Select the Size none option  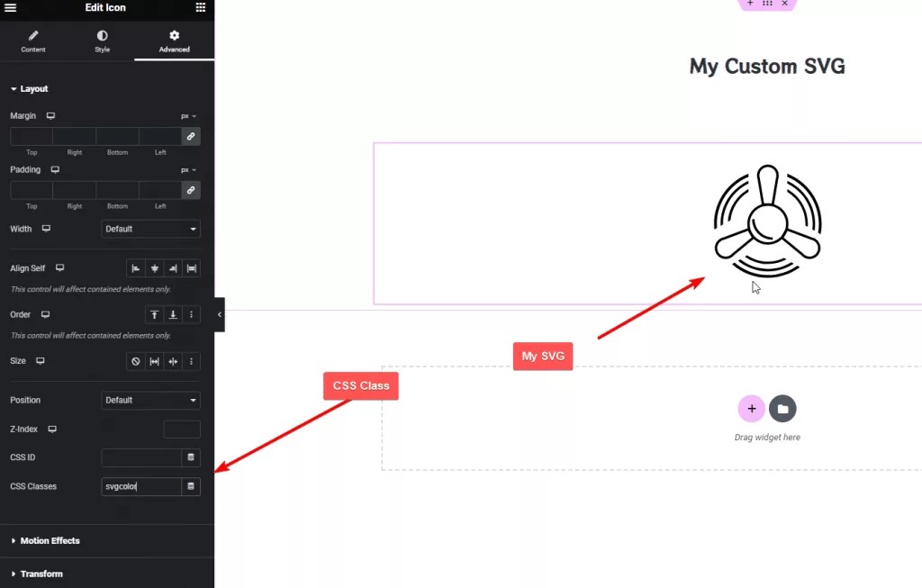coord(135,361)
